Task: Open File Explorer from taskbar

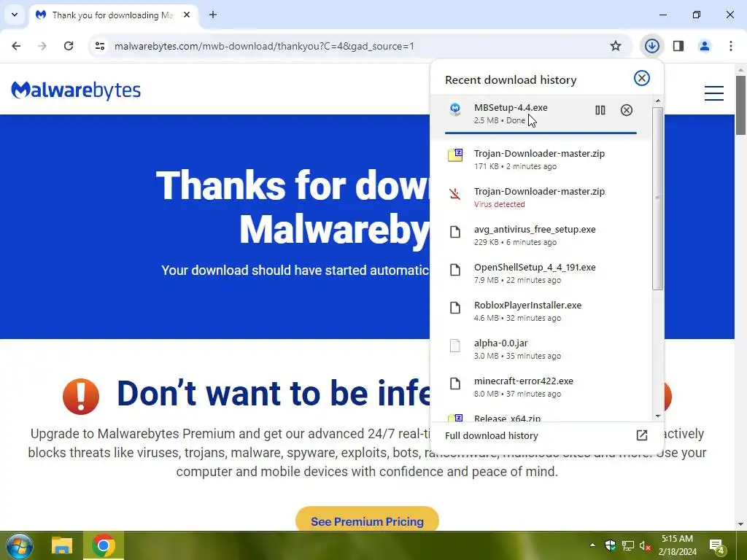Action: pyautogui.click(x=62, y=545)
